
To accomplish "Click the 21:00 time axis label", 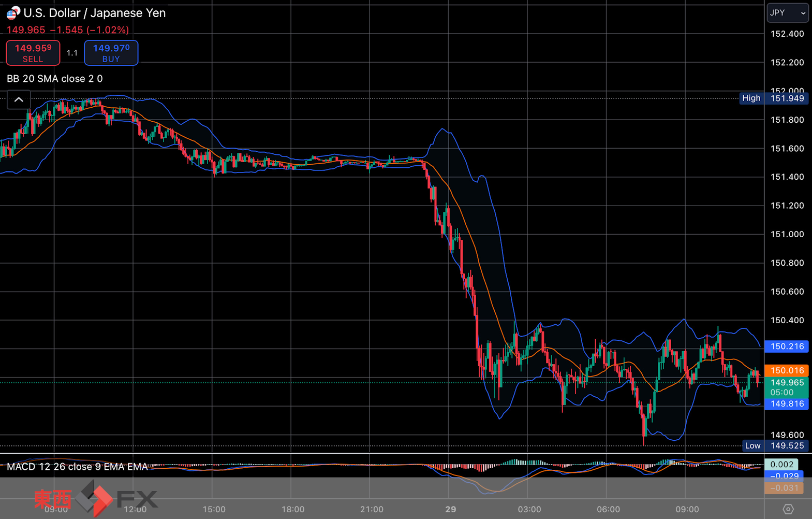I will [372, 509].
